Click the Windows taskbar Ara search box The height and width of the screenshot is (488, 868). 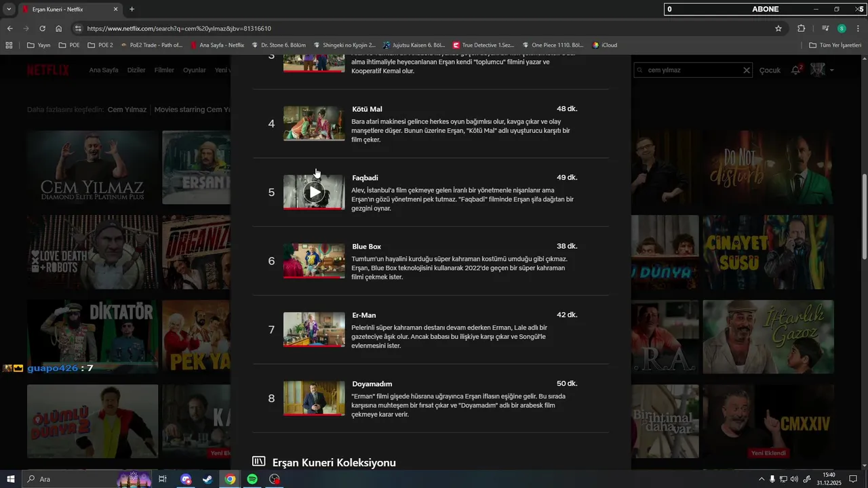87,479
